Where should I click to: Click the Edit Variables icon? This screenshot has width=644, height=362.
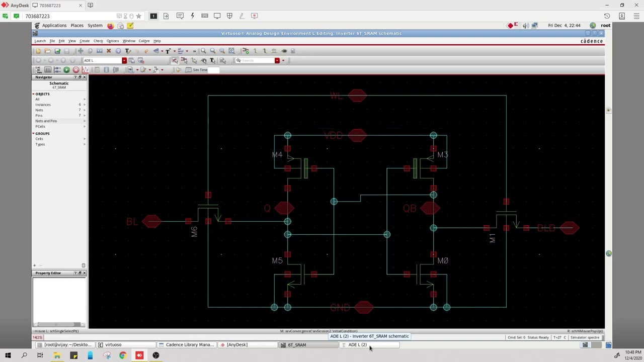(48, 70)
